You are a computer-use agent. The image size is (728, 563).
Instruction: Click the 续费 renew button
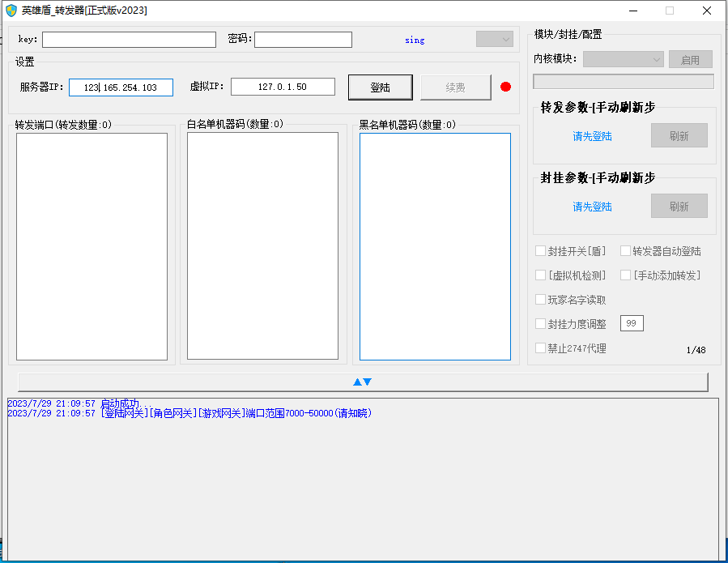pos(455,87)
